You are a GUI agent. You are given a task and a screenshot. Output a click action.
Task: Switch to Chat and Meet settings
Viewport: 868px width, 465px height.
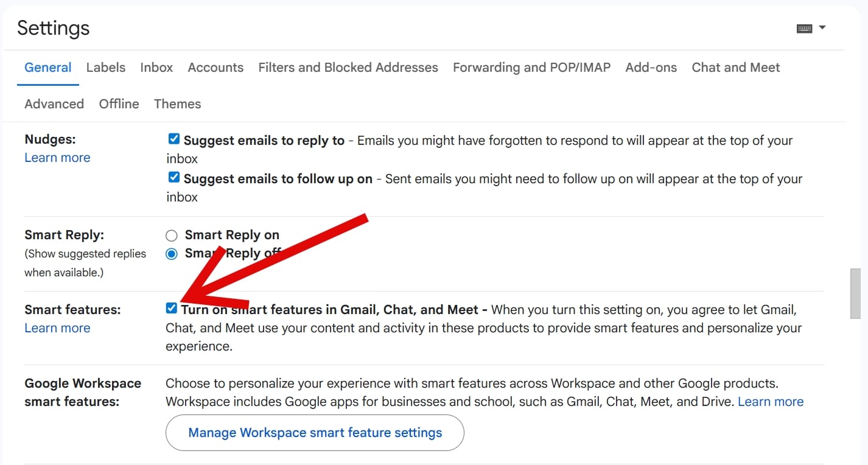(735, 68)
